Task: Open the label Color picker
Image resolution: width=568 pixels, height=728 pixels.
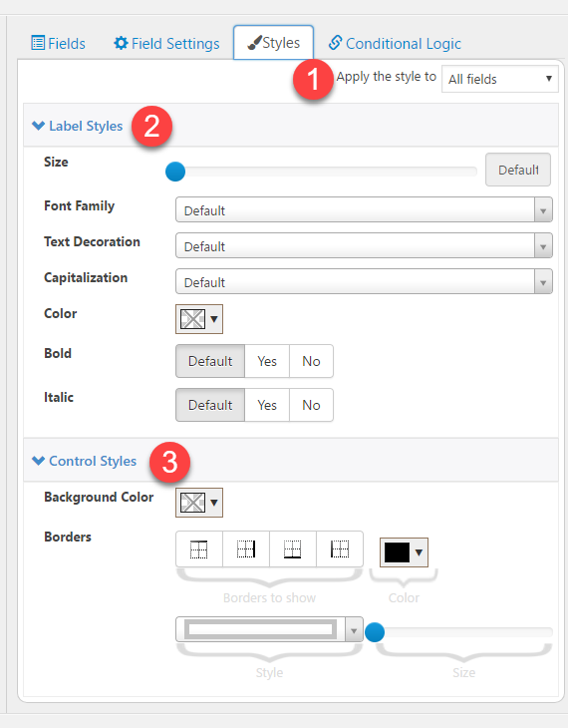Action: [x=199, y=319]
